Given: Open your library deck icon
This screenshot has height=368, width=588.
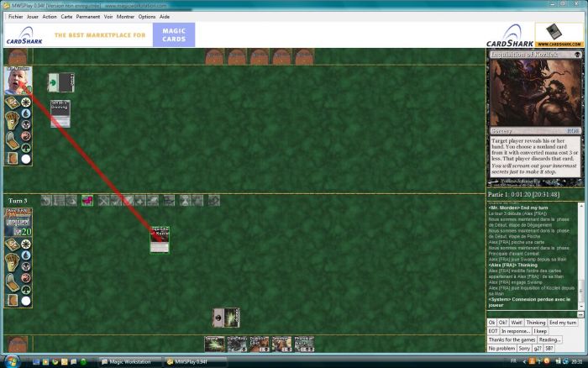Looking at the screenshot, I should click(12, 244).
